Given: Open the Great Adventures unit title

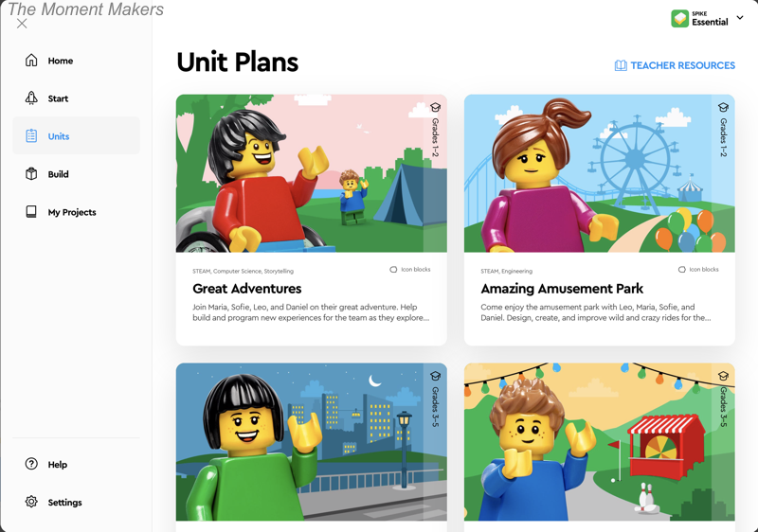Looking at the screenshot, I should click(x=247, y=289).
